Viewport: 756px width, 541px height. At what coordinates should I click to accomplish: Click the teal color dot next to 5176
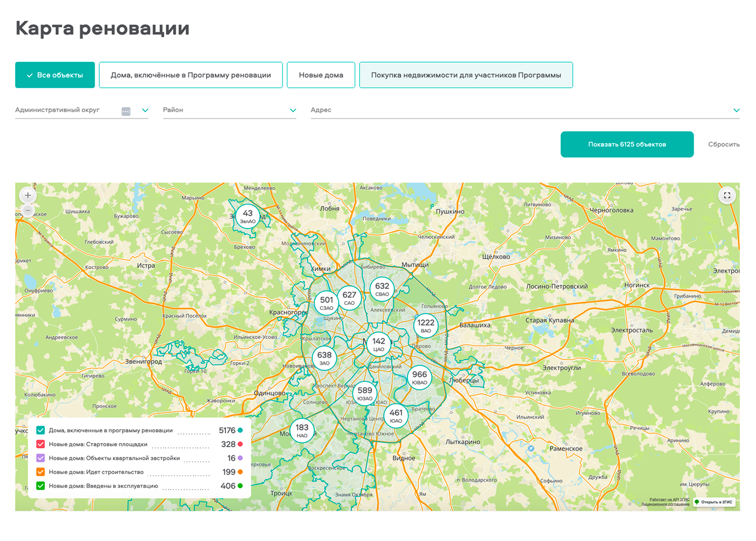(240, 430)
